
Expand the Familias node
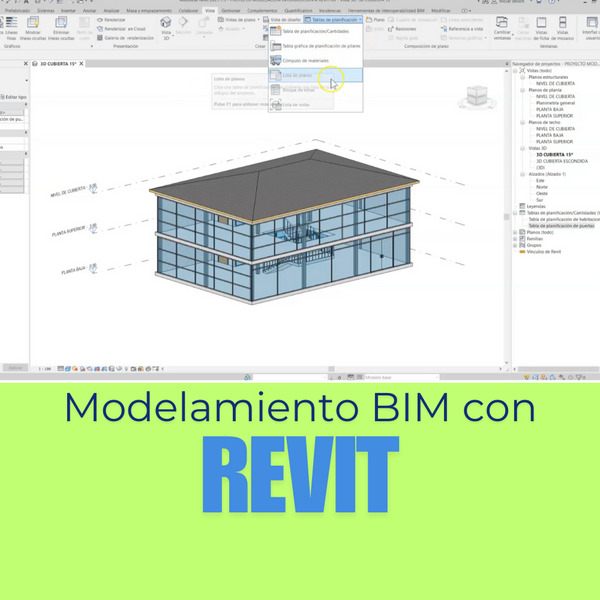pyautogui.click(x=515, y=239)
